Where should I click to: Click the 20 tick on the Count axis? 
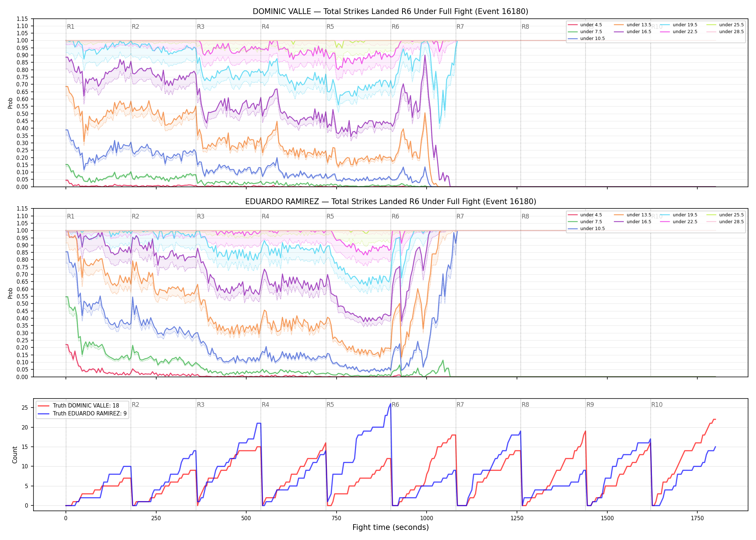pyautogui.click(x=25, y=428)
